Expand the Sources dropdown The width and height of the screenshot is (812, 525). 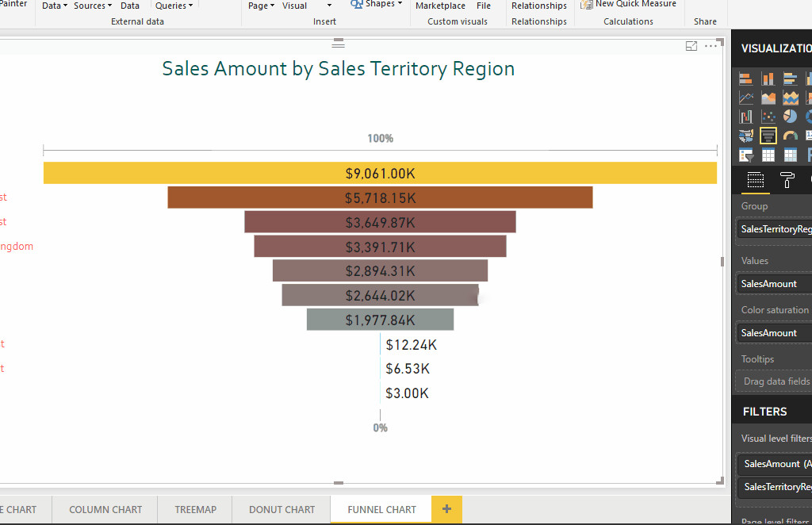pyautogui.click(x=109, y=6)
